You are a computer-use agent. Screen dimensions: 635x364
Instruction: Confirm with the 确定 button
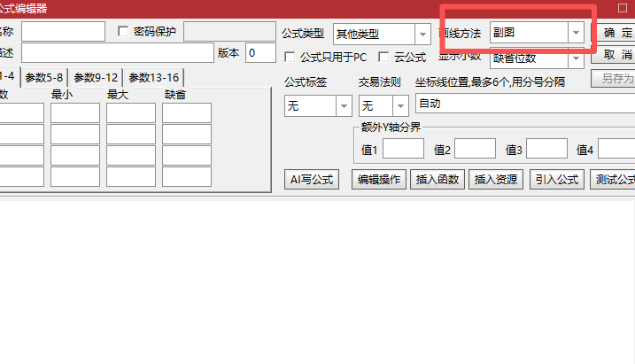[x=613, y=33]
